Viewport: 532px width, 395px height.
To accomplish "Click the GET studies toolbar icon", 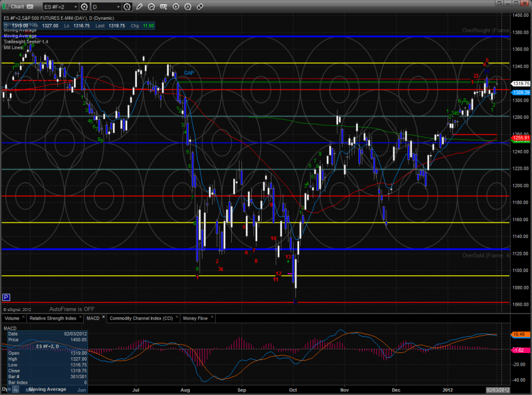I will point(164,7).
